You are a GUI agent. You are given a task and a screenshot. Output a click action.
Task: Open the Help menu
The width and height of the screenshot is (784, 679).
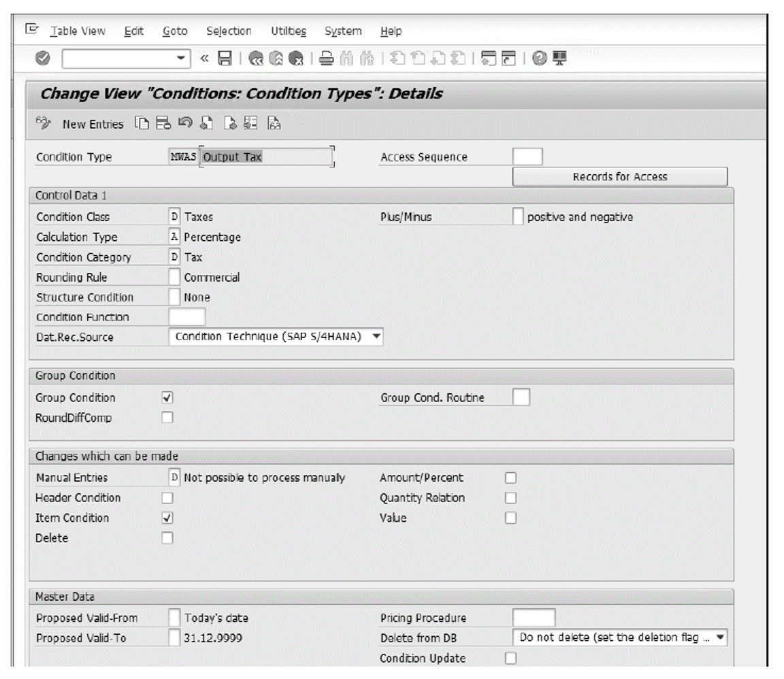click(391, 31)
